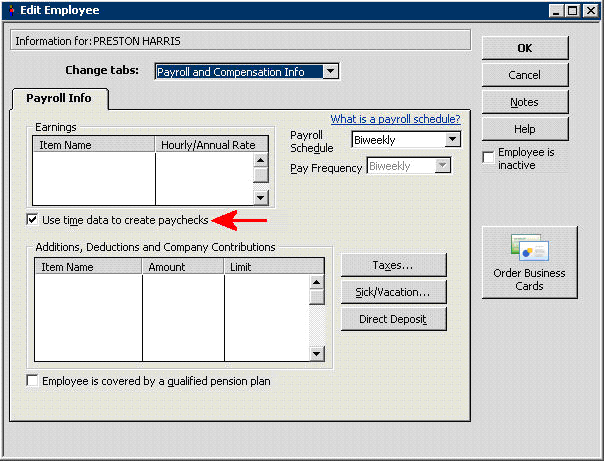Check Employee is covered by qualified pension plan
This screenshot has height=461, width=604.
[x=32, y=381]
